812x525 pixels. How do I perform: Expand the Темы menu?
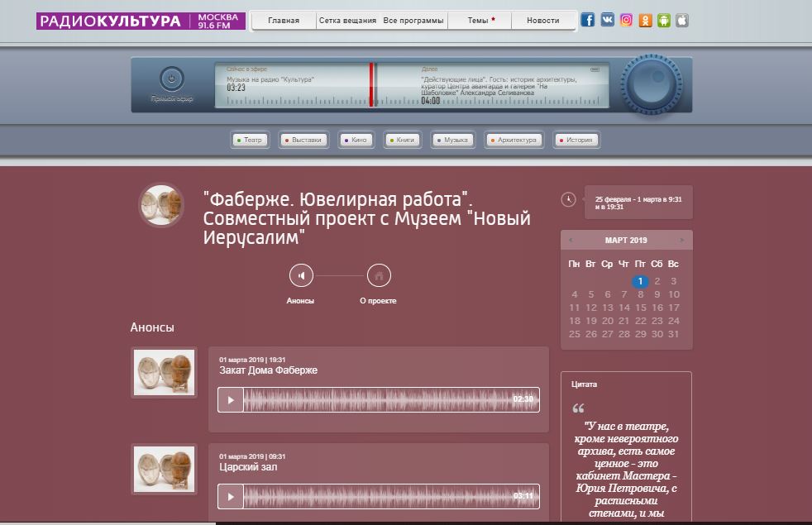click(x=480, y=21)
